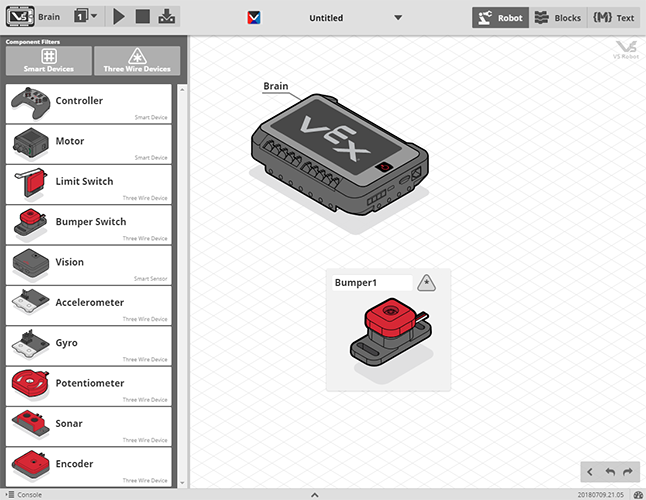Expand the bottom panel chevron
The image size is (646, 500).
point(314,495)
